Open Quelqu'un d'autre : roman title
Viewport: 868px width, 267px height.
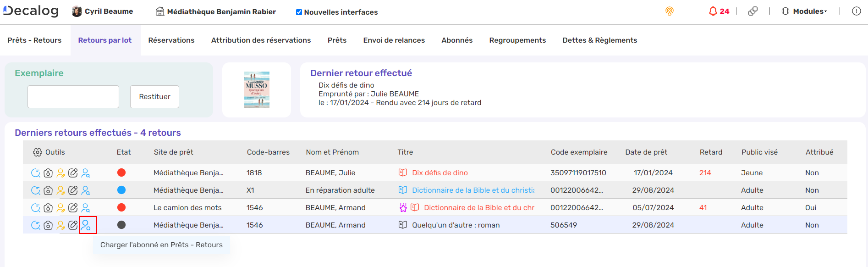pyautogui.click(x=456, y=225)
